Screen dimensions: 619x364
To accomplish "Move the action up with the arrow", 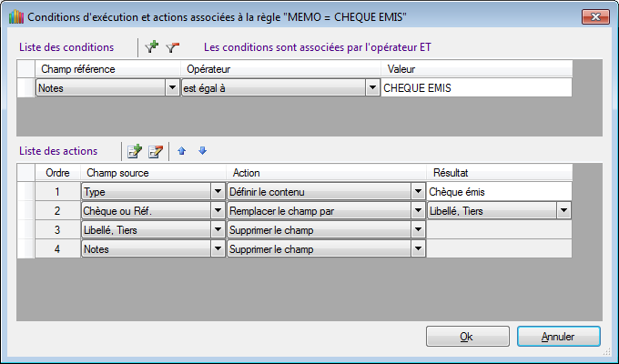I will click(x=182, y=151).
